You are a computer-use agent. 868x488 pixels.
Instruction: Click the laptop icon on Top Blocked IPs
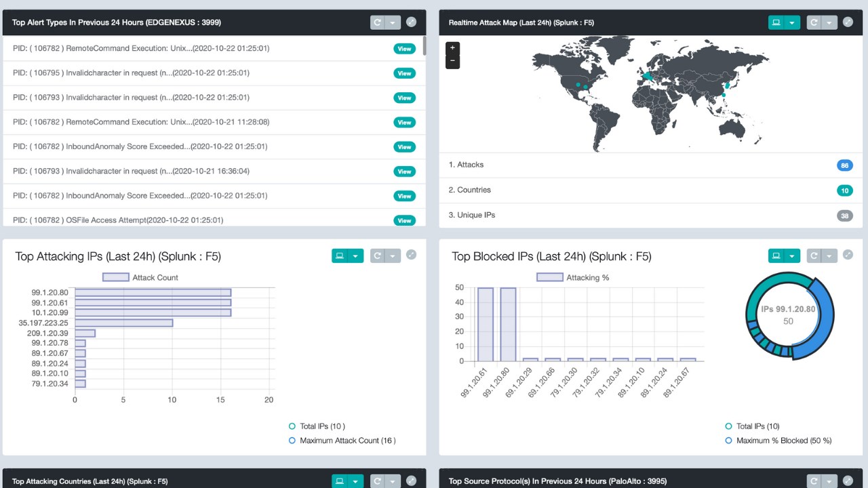click(776, 256)
